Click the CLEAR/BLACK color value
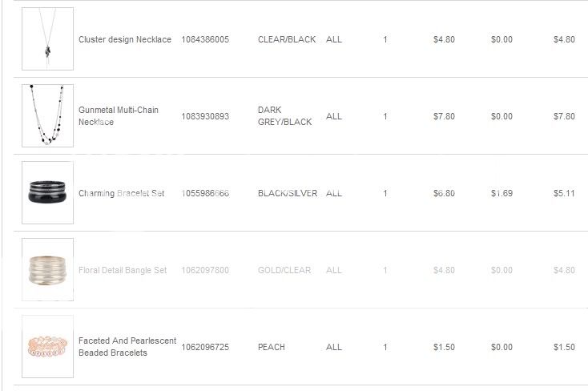Image resolution: width=588 pixels, height=391 pixels. 287,39
